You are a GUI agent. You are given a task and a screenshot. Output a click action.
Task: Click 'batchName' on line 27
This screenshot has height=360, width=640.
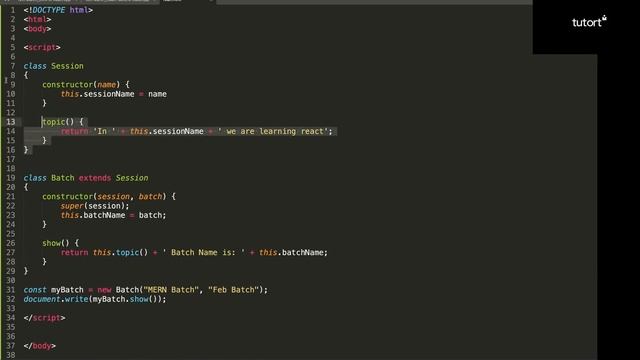click(302, 253)
